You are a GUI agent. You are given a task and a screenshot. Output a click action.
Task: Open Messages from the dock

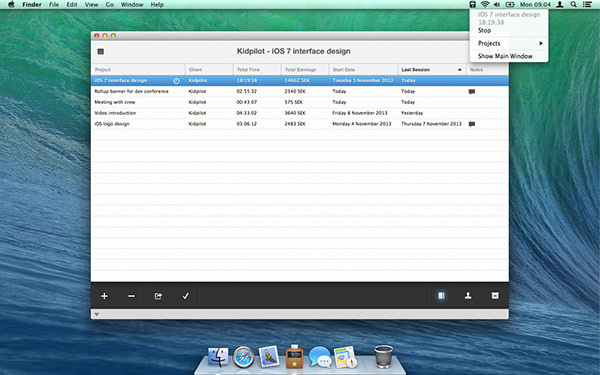point(320,357)
